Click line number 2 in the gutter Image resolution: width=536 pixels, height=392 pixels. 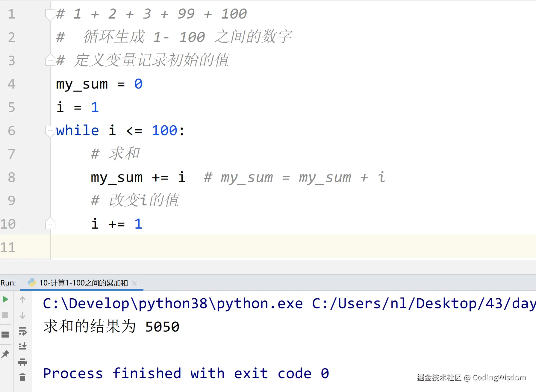click(x=11, y=37)
